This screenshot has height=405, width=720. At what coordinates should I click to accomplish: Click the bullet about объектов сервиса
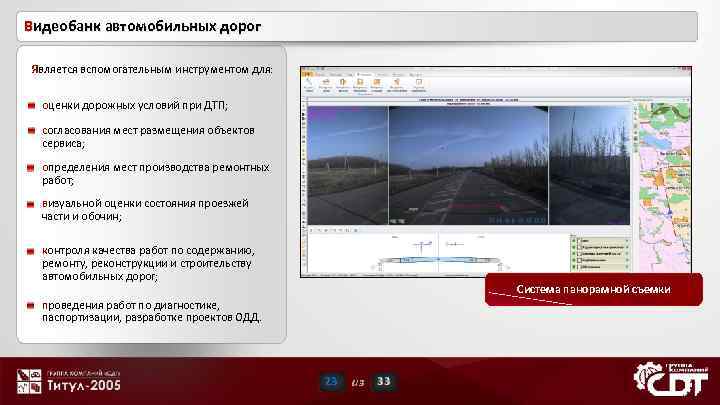148,137
